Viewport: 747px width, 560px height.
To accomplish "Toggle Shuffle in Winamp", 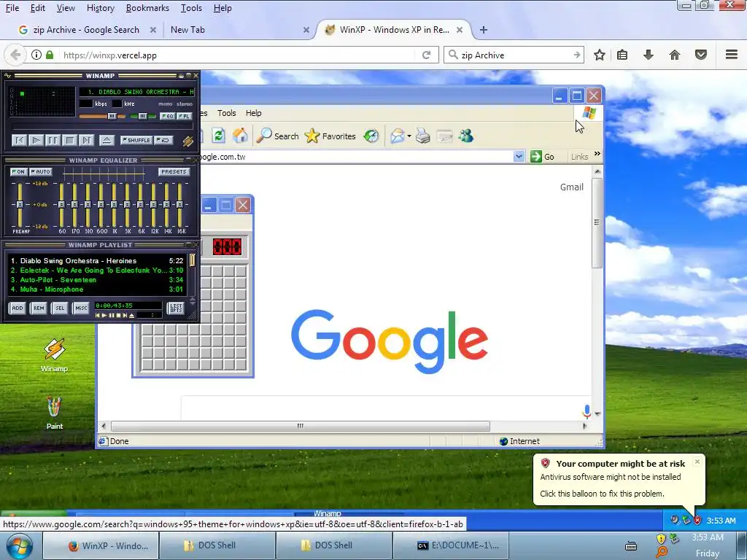I will [x=136, y=140].
